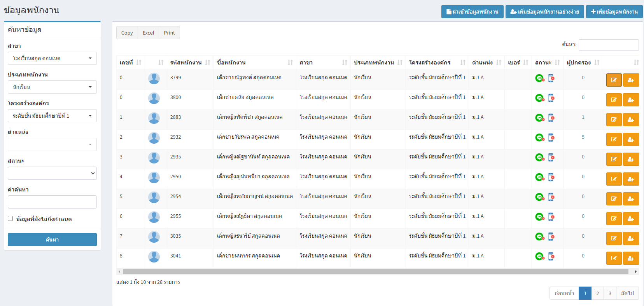Screen dimensions: 644x306
Task: Open the empty ตำแหน่ง dropdown
Action: pos(52,144)
